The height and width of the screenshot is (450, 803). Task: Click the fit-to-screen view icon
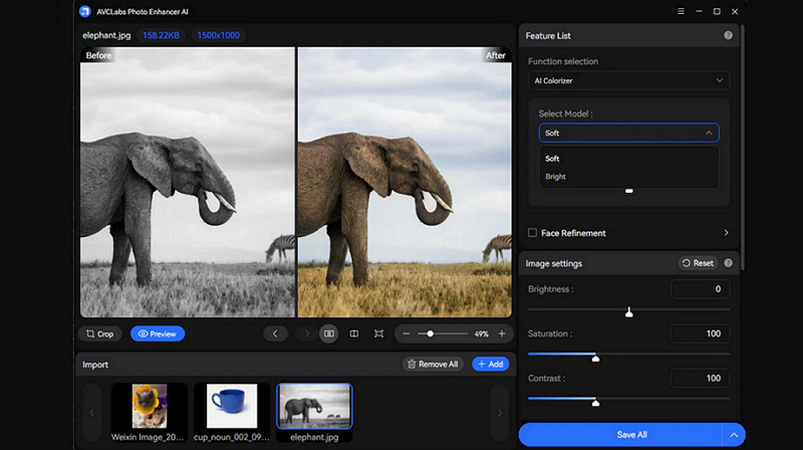(378, 334)
